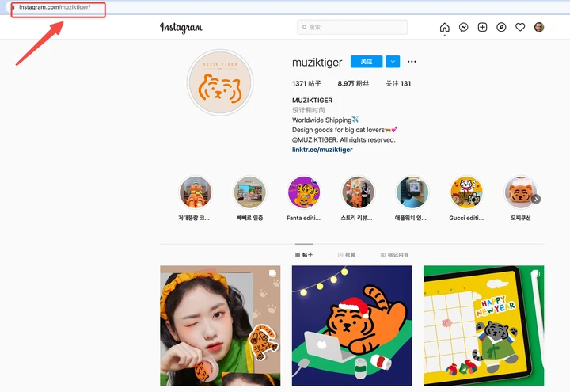Open the Messenger direct messages icon
The width and height of the screenshot is (570, 392).
[463, 27]
